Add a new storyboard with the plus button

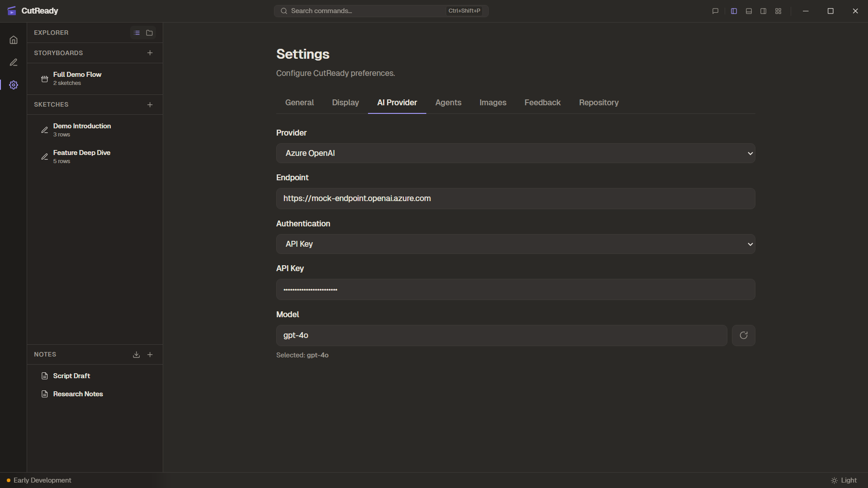[150, 53]
